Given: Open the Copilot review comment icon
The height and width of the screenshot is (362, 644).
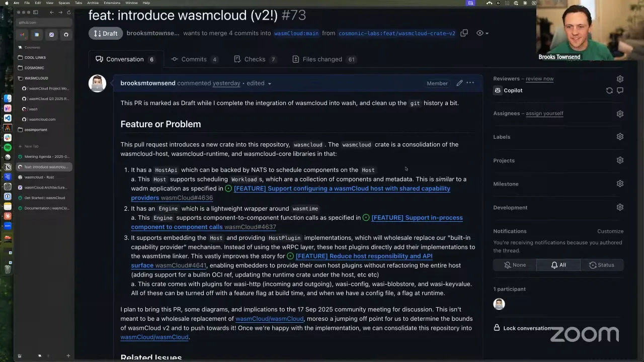Looking at the screenshot, I should [x=620, y=90].
